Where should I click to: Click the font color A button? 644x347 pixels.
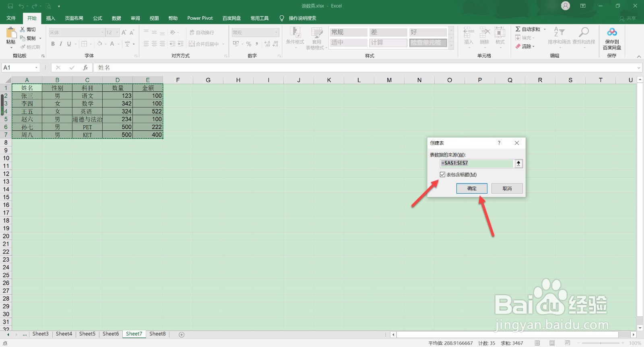tap(112, 44)
